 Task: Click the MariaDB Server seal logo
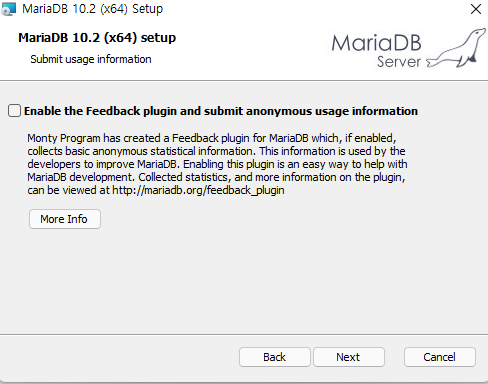click(x=456, y=49)
